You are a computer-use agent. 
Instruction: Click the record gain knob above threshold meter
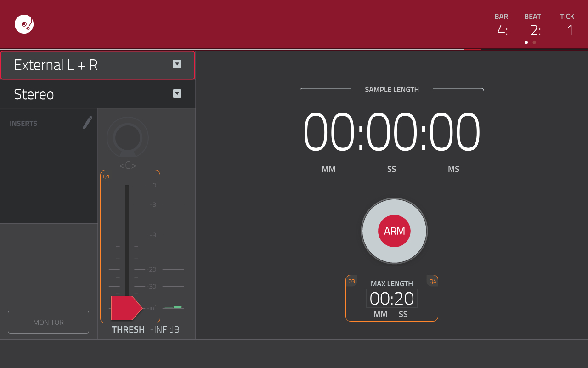pyautogui.click(x=127, y=137)
